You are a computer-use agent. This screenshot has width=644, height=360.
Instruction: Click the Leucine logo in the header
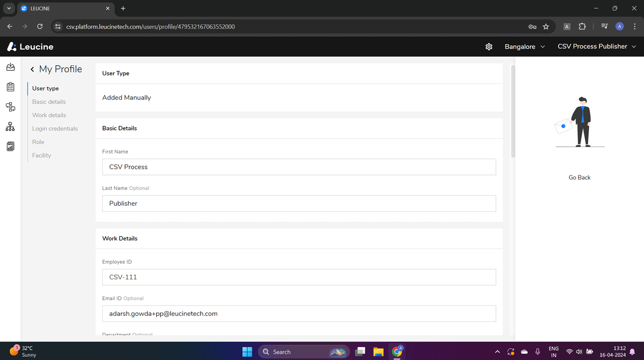(30, 46)
